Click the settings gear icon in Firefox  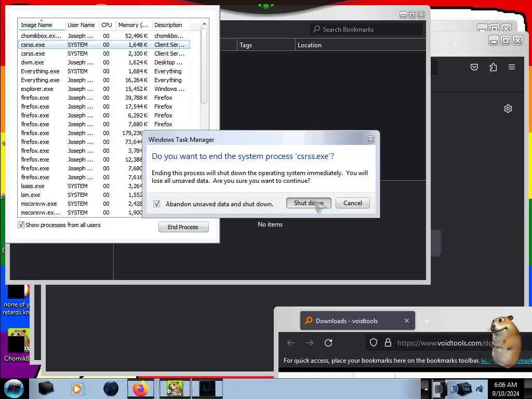tap(508, 109)
